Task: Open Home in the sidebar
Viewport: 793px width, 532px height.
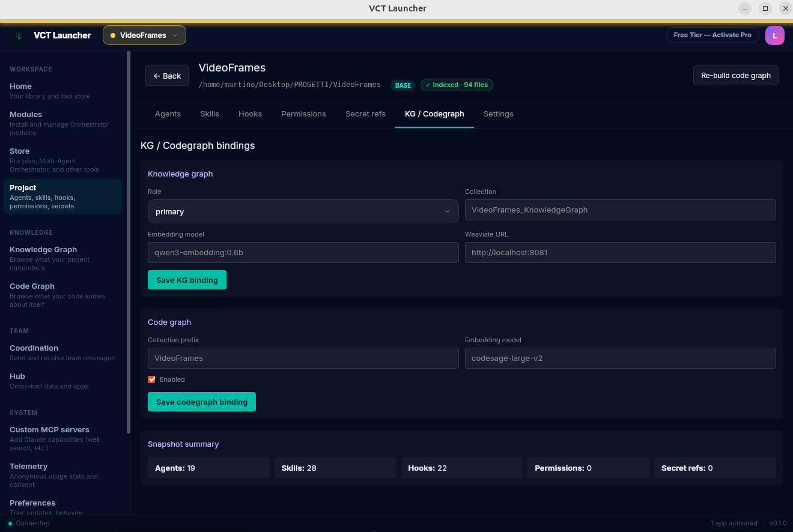Action: click(62, 91)
